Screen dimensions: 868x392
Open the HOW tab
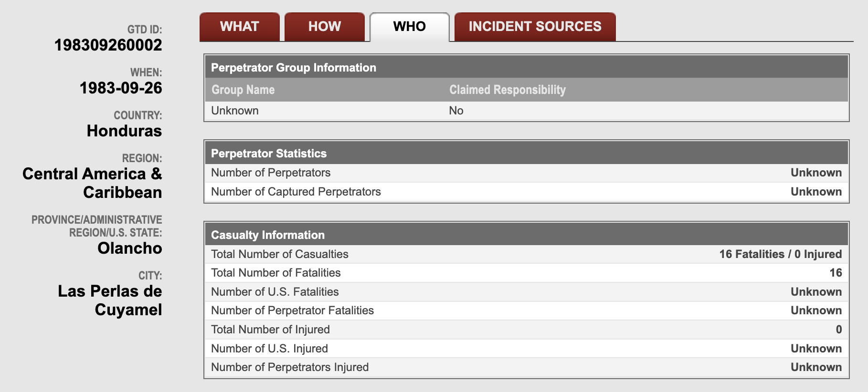click(x=325, y=27)
